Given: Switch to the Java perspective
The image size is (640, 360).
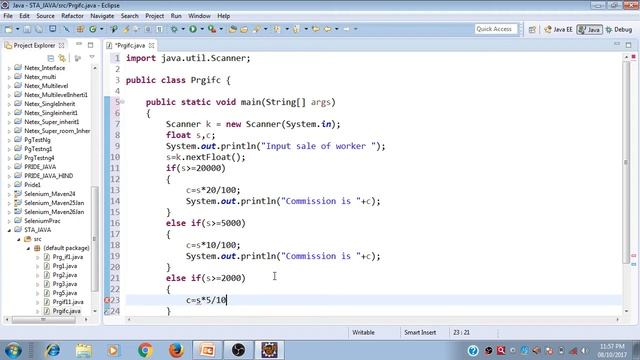Looking at the screenshot, I should click(589, 29).
